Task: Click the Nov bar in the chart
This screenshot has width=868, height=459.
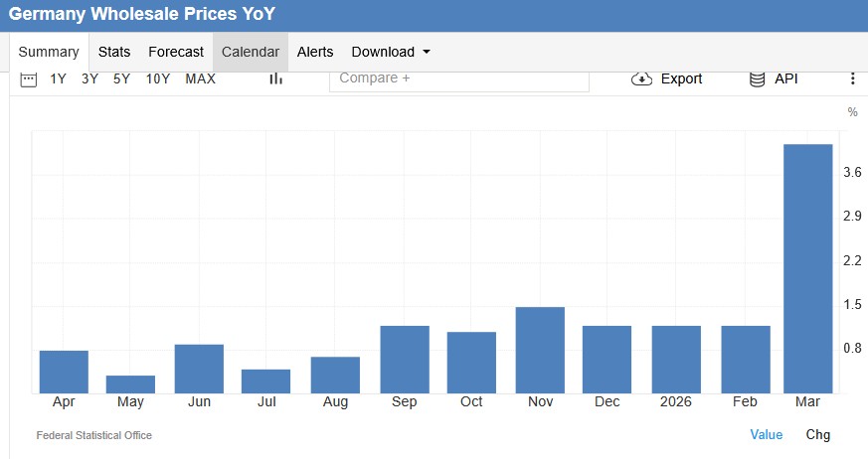Action: (540, 350)
